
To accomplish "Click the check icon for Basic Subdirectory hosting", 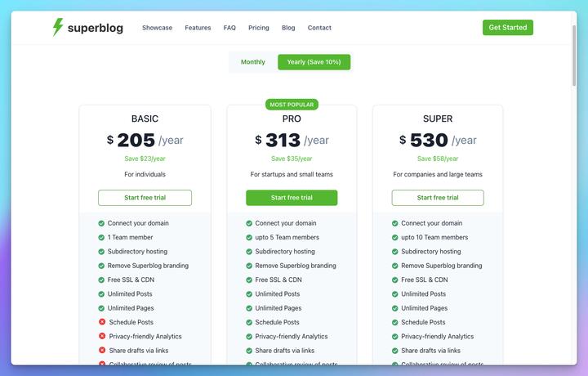I will [x=101, y=252].
